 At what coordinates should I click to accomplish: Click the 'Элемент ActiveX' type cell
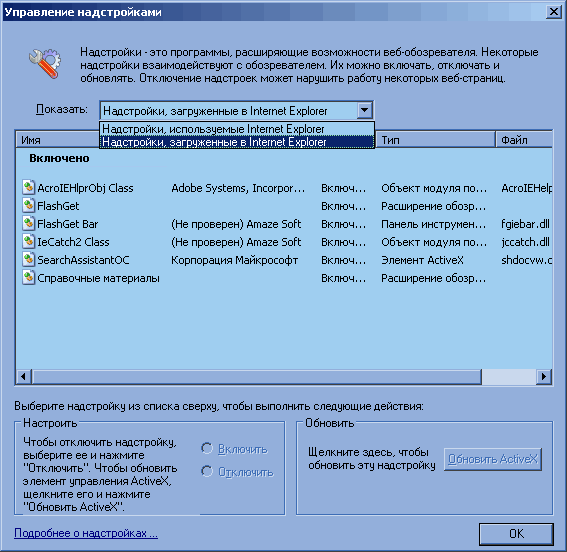coord(422,260)
